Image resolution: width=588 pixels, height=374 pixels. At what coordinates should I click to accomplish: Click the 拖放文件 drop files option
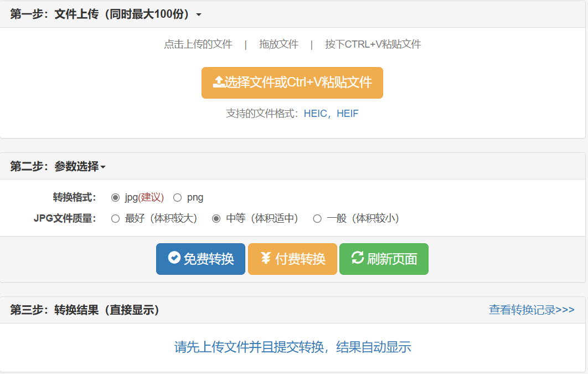tap(278, 44)
